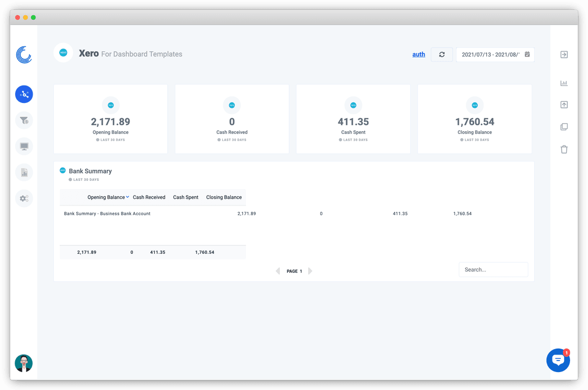The width and height of the screenshot is (588, 390).
Task: Refresh the dashboard data
Action: 442,54
